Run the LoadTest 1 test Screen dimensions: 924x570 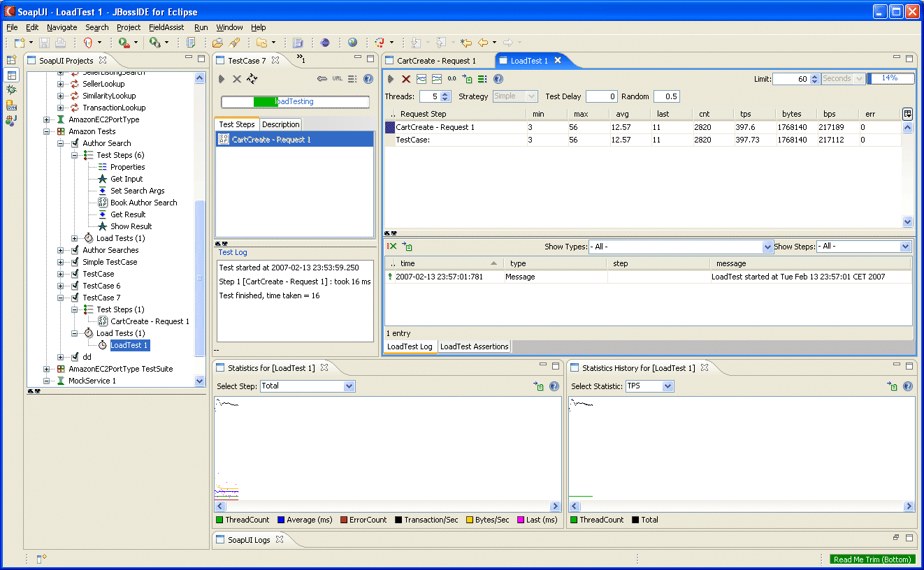point(391,78)
